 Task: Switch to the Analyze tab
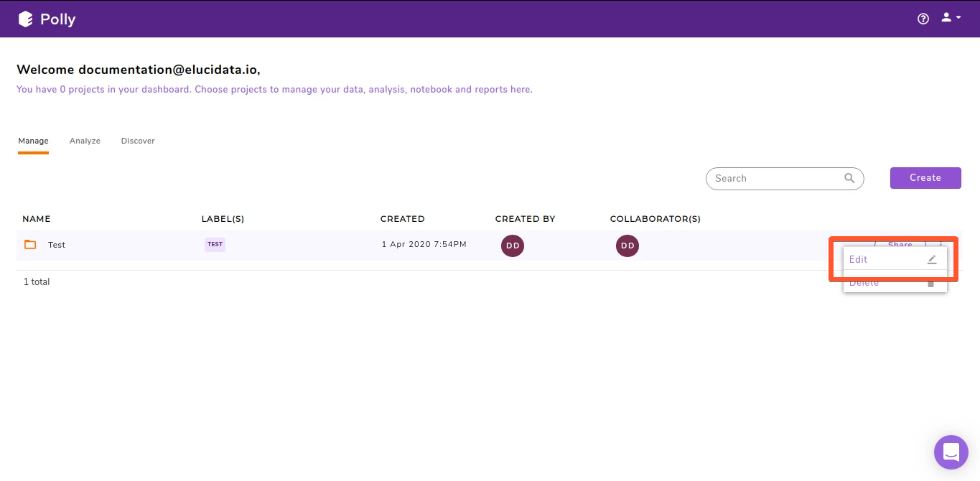[x=85, y=140]
